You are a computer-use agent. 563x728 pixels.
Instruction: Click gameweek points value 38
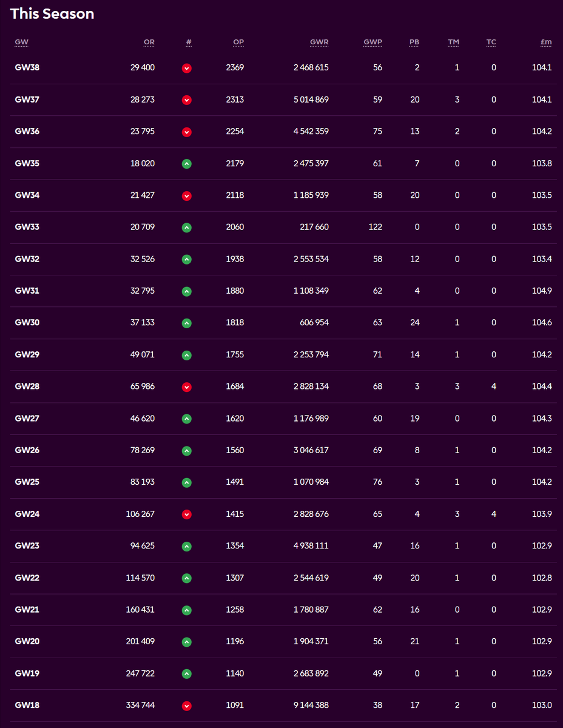378,706
